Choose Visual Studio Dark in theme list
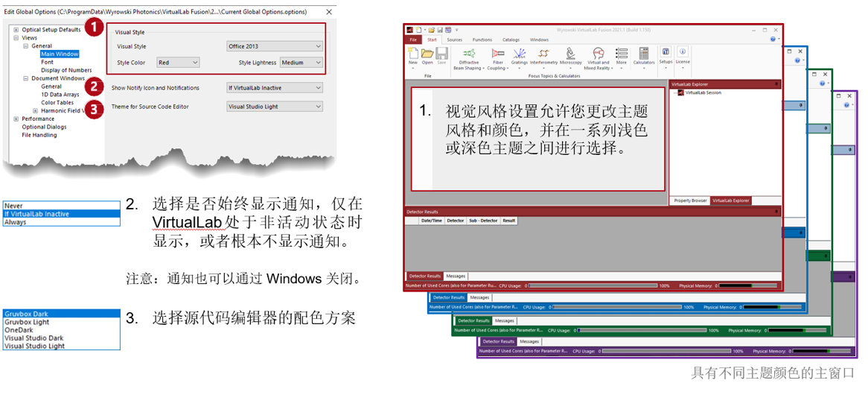 (61, 338)
